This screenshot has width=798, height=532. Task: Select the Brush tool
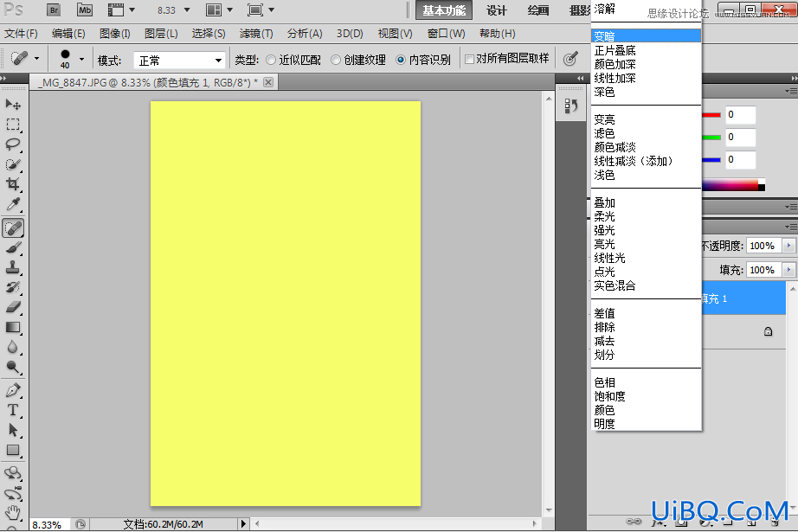(13, 247)
